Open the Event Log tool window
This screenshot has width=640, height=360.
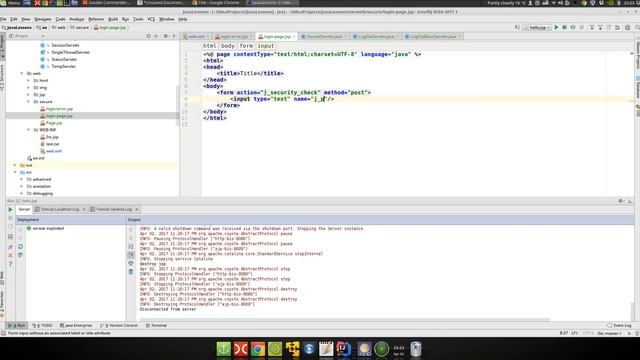point(619,325)
